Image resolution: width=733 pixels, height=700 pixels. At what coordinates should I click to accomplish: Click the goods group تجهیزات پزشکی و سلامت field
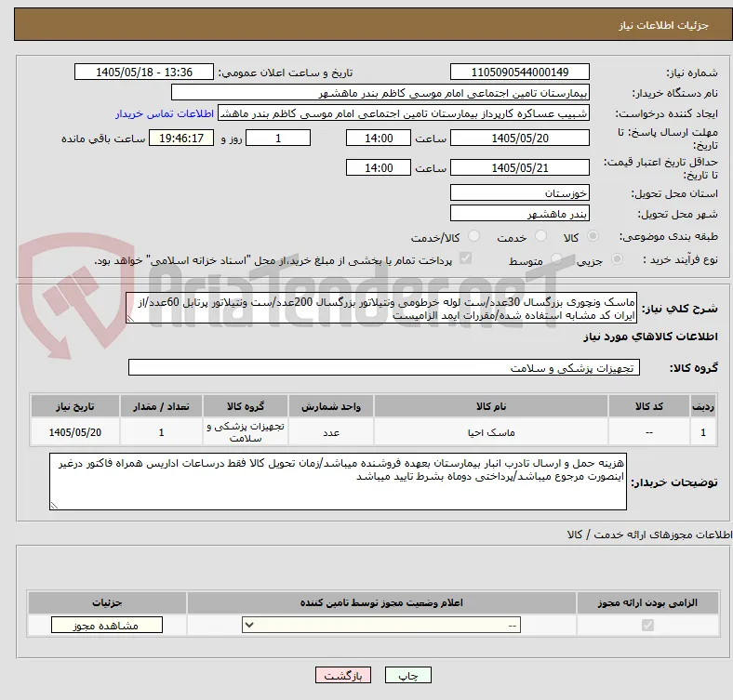pyautogui.click(x=384, y=368)
